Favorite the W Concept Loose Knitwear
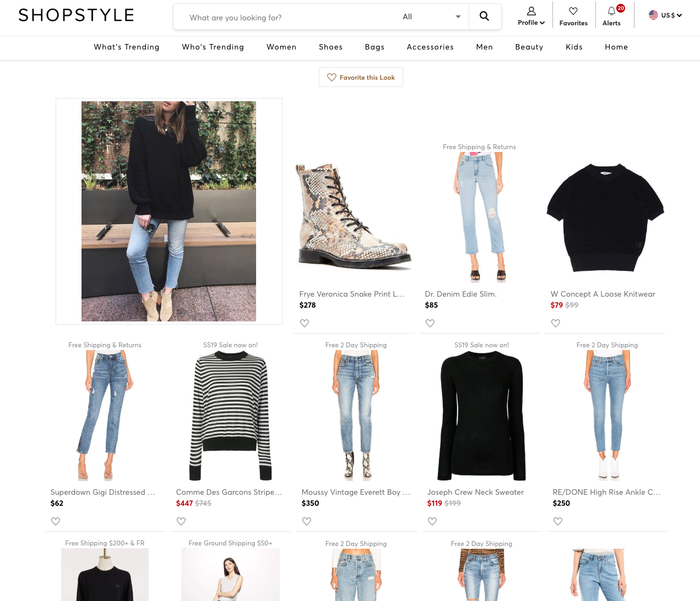 pos(556,324)
